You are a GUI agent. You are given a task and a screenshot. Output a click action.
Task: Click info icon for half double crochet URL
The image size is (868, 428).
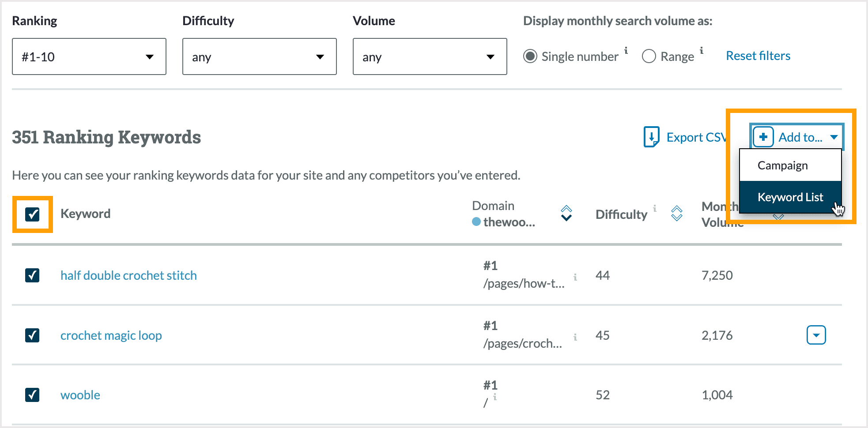pyautogui.click(x=575, y=277)
